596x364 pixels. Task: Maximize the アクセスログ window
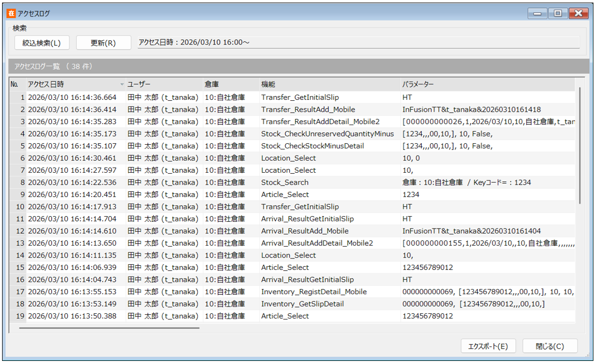pyautogui.click(x=558, y=13)
